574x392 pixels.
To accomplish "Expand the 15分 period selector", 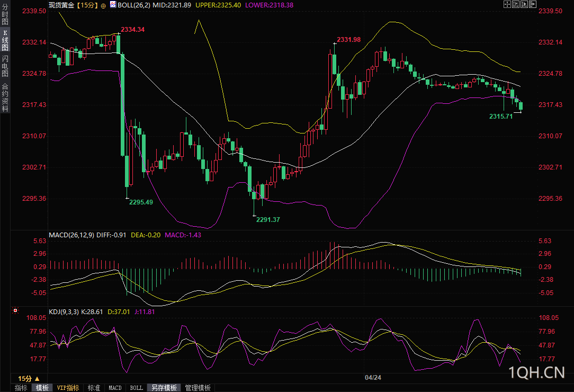I will pos(29,379).
